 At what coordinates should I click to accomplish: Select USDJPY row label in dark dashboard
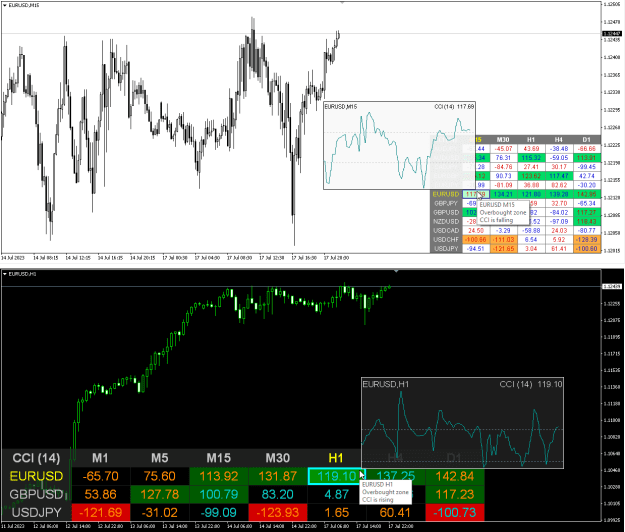pyautogui.click(x=36, y=512)
